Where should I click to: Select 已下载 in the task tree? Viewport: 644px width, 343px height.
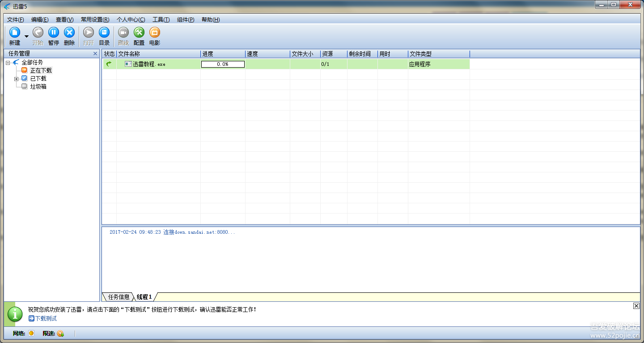[x=38, y=79]
